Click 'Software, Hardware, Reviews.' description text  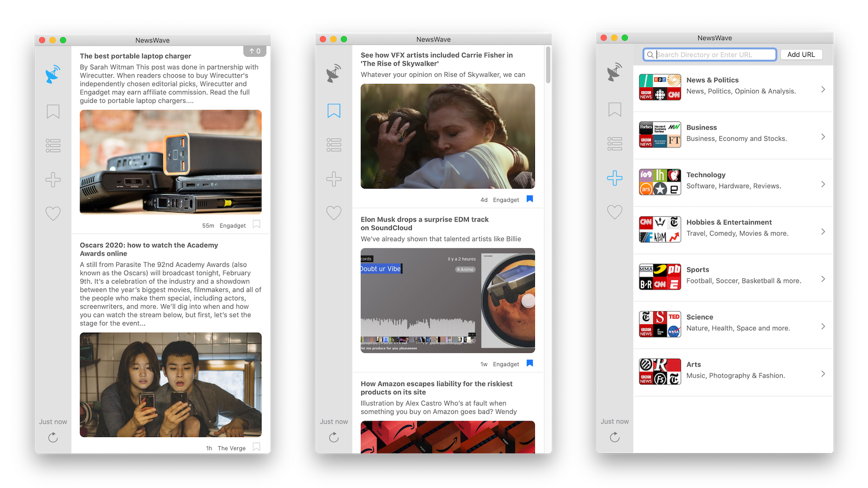pos(733,186)
